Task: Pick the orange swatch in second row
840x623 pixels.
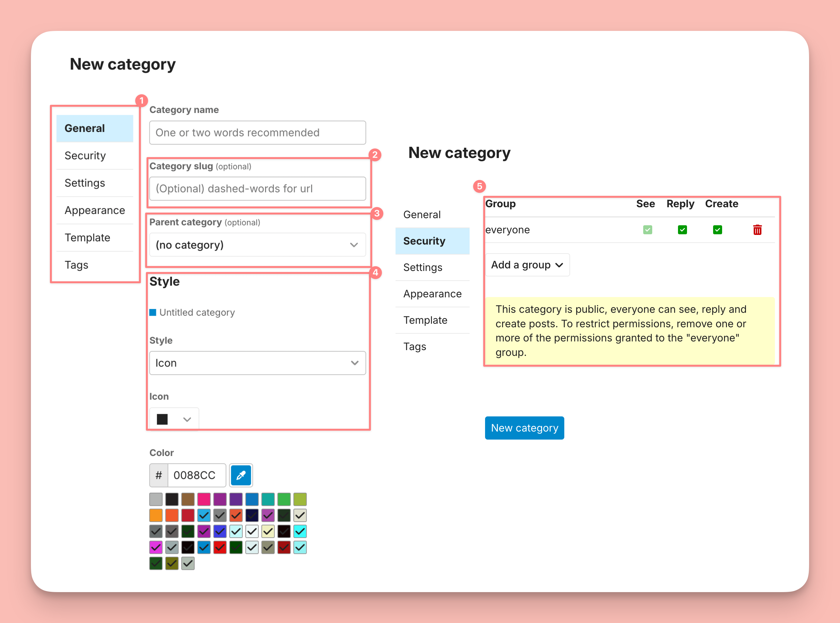Action: click(x=156, y=515)
